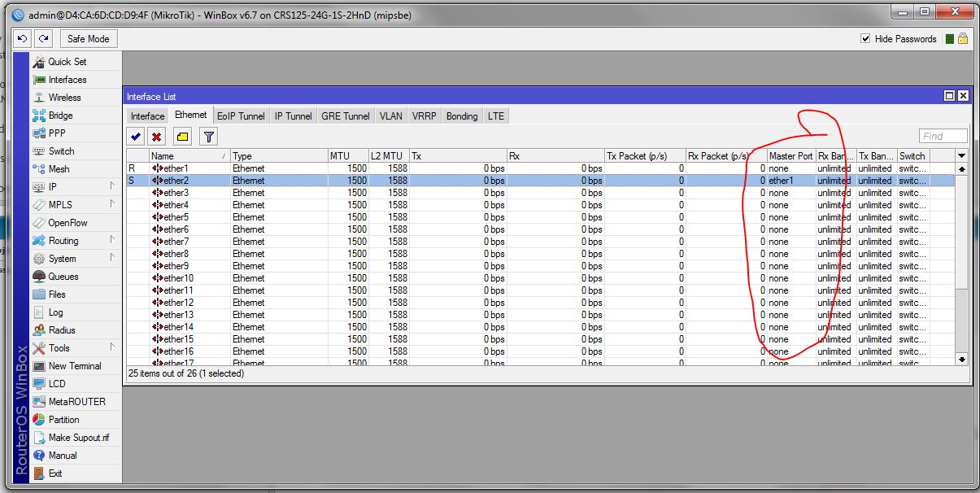This screenshot has height=493, width=980.
Task: Open the MetaROUTER menu item
Action: point(76,402)
